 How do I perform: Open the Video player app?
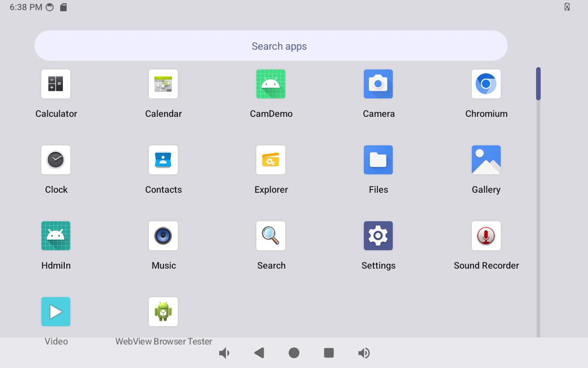click(56, 311)
